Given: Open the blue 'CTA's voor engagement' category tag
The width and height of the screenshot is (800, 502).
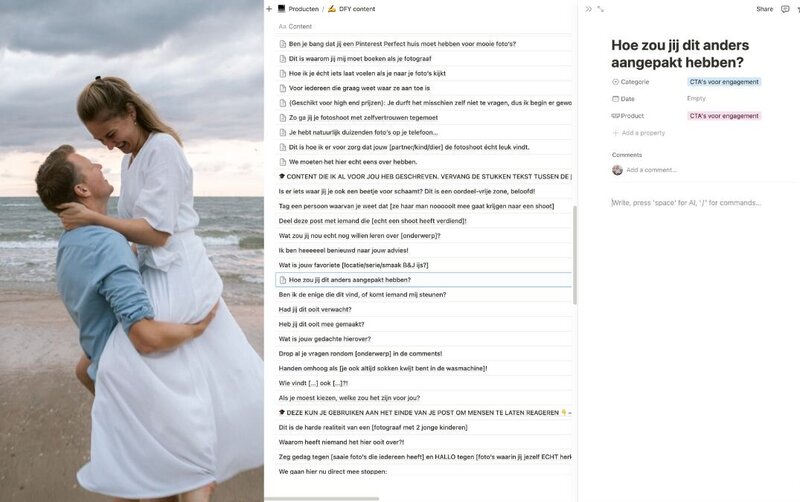Looking at the screenshot, I should 724,82.
